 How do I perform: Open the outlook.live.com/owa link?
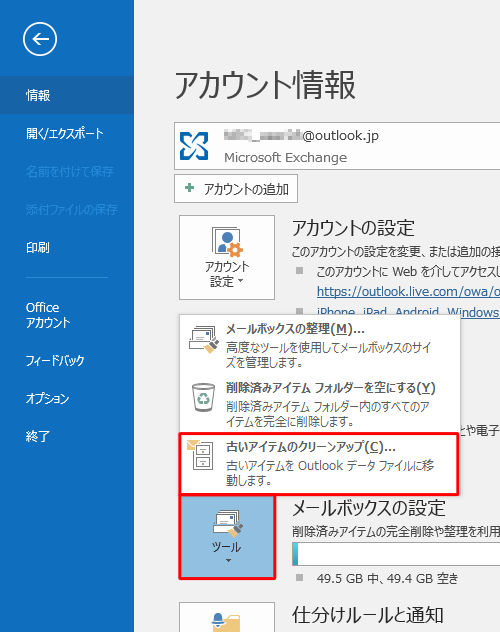click(408, 291)
